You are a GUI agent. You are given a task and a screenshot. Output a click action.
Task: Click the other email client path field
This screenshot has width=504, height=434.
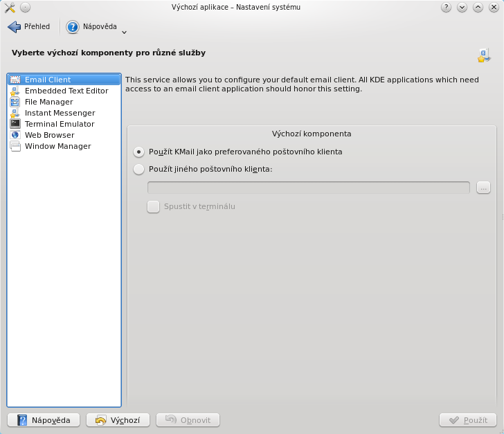pos(309,188)
